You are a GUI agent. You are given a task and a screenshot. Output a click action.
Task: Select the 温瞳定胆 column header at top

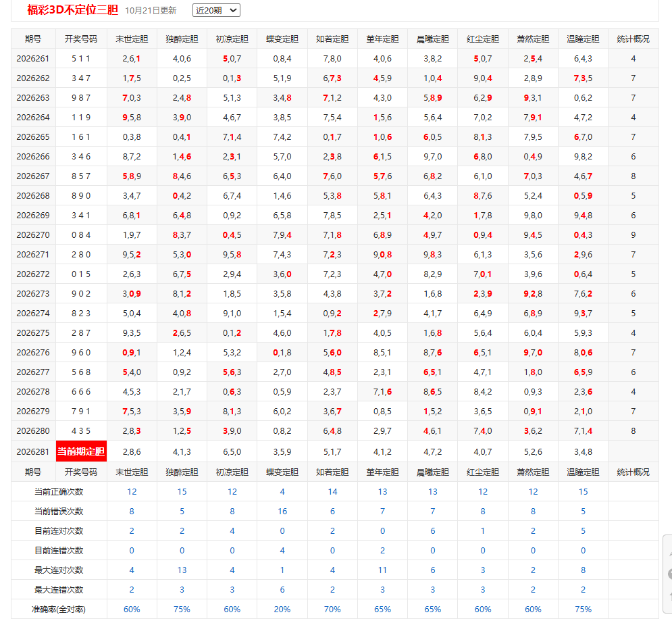pyautogui.click(x=583, y=39)
